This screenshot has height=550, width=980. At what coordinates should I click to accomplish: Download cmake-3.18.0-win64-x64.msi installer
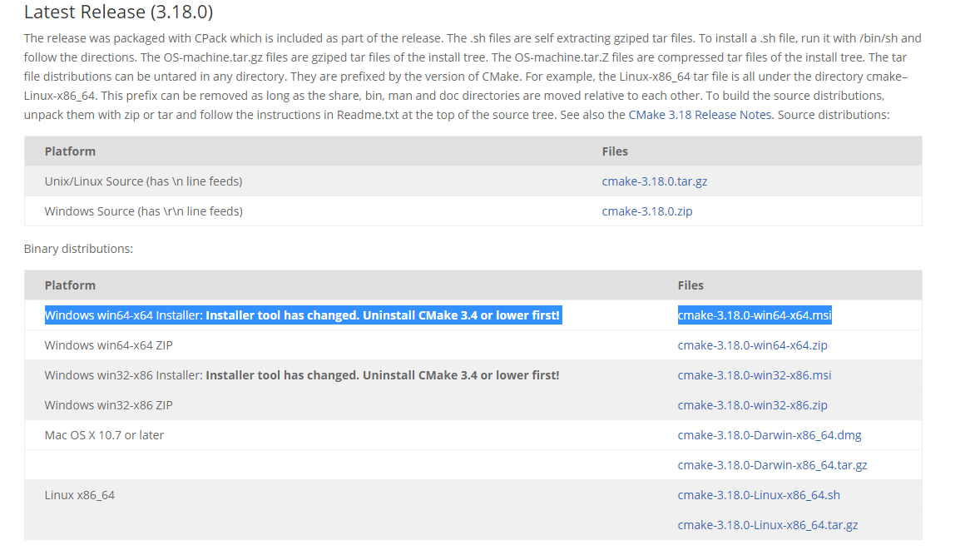click(x=755, y=315)
